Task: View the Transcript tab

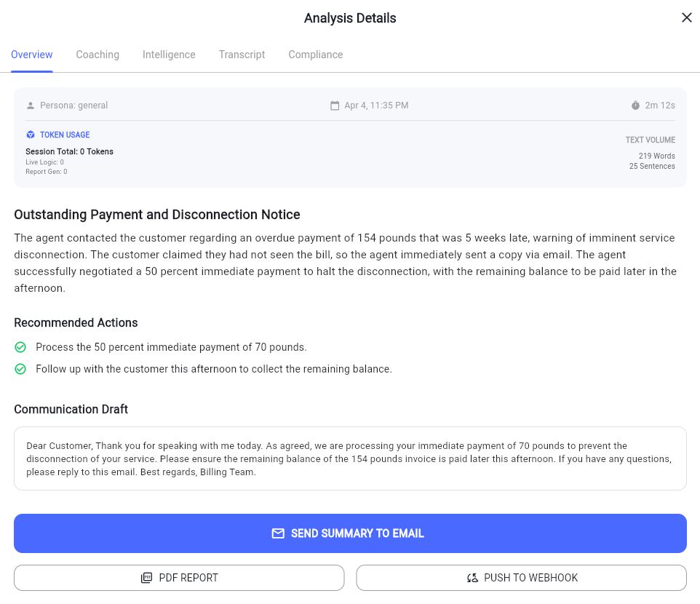Action: tap(242, 55)
